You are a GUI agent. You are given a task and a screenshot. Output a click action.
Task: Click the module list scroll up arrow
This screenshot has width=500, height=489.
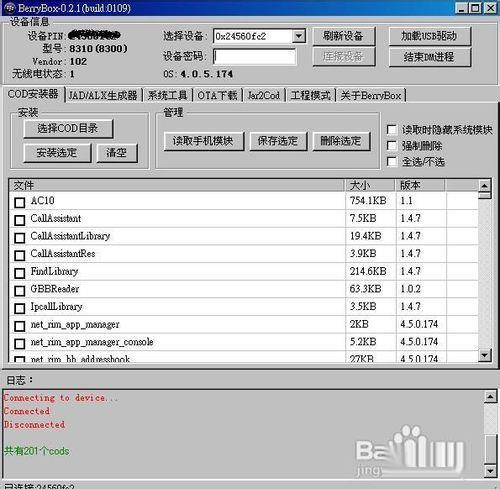pyautogui.click(x=485, y=185)
